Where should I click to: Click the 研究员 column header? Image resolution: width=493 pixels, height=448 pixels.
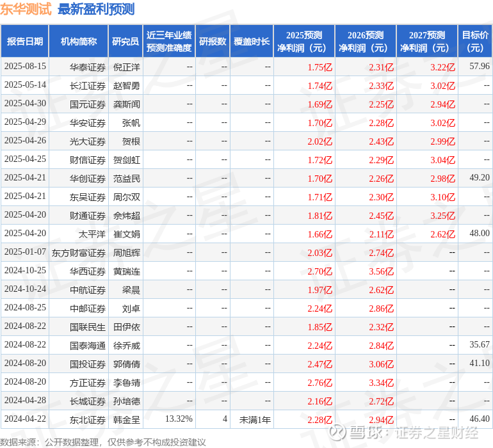pyautogui.click(x=125, y=41)
